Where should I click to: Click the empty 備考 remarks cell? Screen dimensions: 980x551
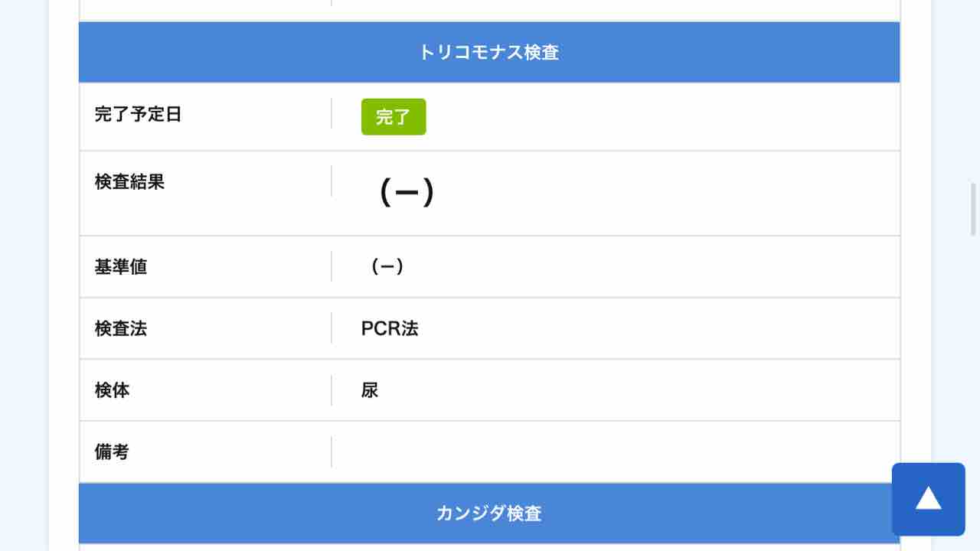(616, 452)
